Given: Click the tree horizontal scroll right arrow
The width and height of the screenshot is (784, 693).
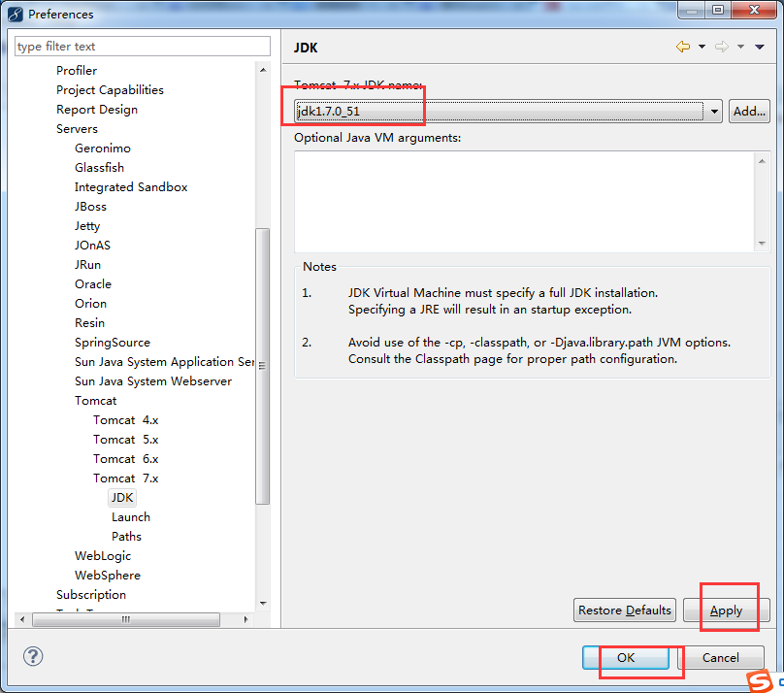Looking at the screenshot, I should (245, 619).
